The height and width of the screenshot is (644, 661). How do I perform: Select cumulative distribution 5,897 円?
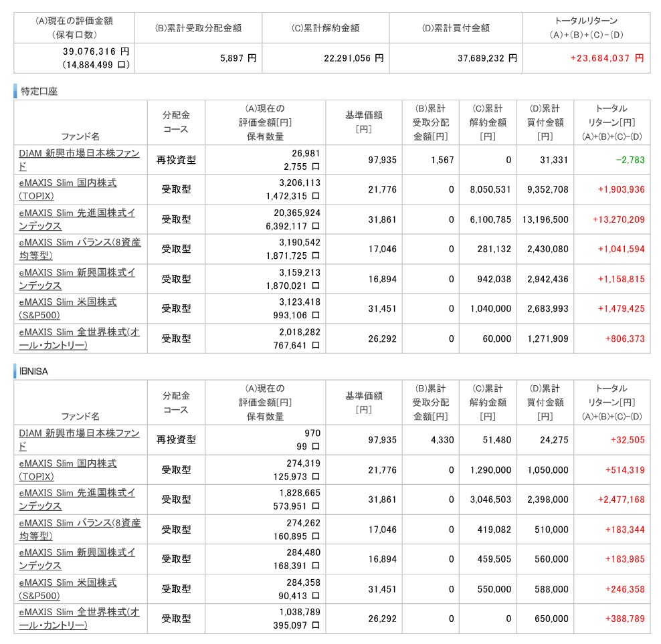pos(238,58)
